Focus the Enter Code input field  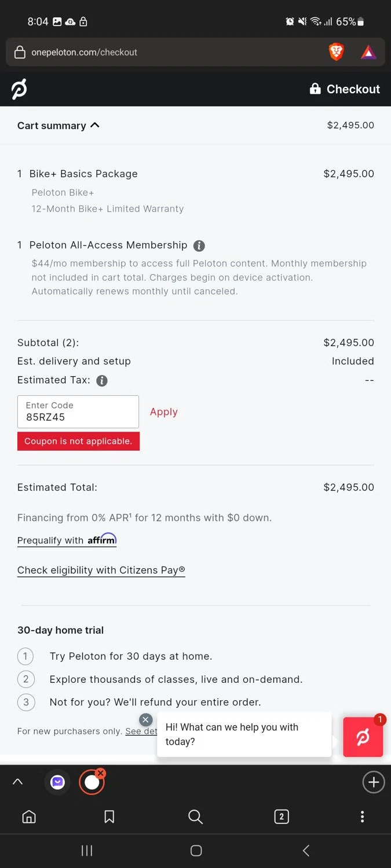(78, 411)
